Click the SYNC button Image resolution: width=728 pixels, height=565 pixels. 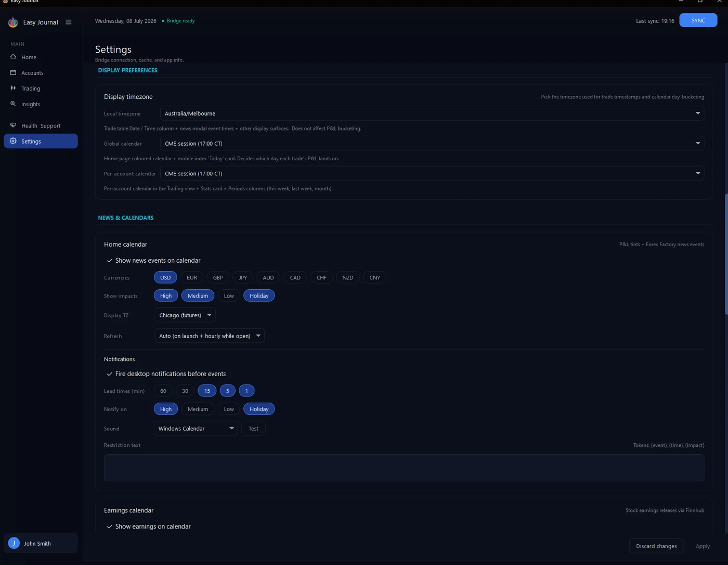(698, 20)
